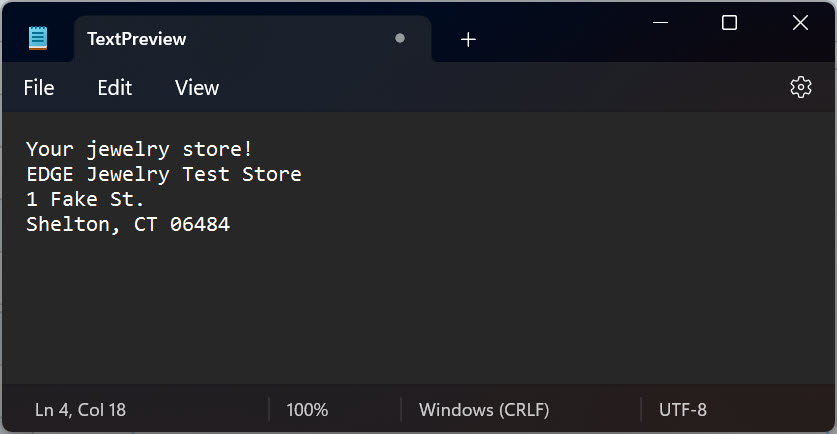Click on the "1 Fake St." address line
This screenshot has height=434, width=837.
(86, 199)
